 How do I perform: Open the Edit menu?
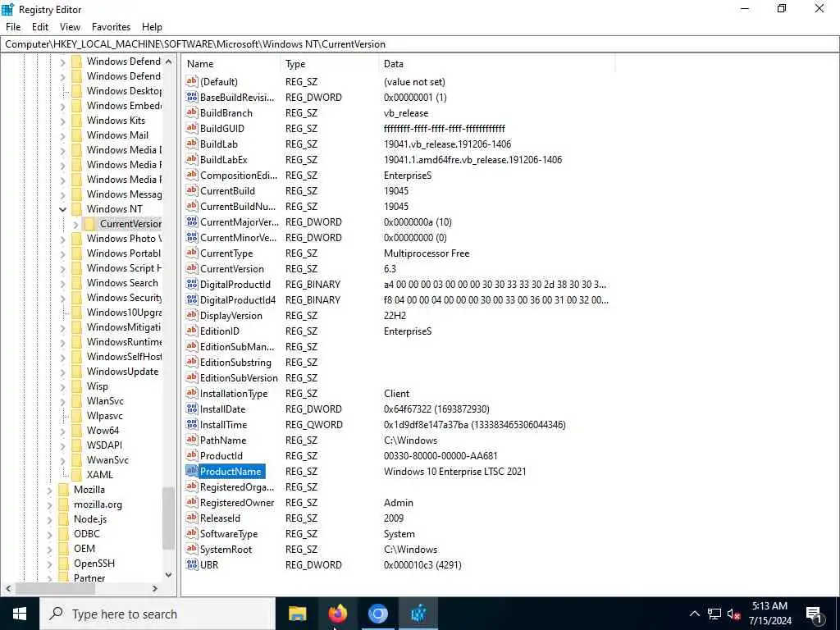pos(40,27)
